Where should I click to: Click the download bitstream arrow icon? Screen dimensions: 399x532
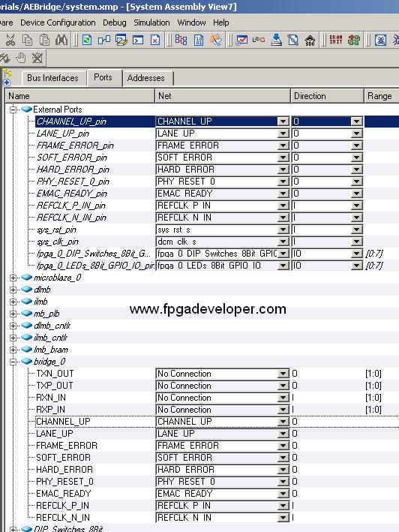pyautogui.click(x=277, y=40)
